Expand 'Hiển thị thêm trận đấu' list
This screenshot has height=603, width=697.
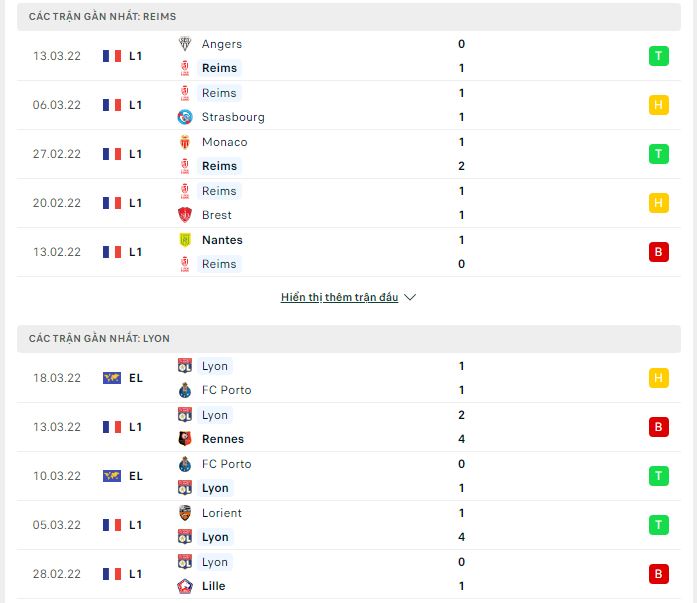tap(348, 298)
